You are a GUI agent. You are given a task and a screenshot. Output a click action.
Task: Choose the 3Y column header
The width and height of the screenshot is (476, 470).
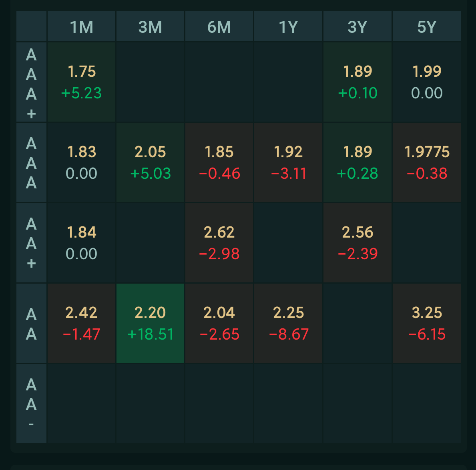click(x=358, y=26)
